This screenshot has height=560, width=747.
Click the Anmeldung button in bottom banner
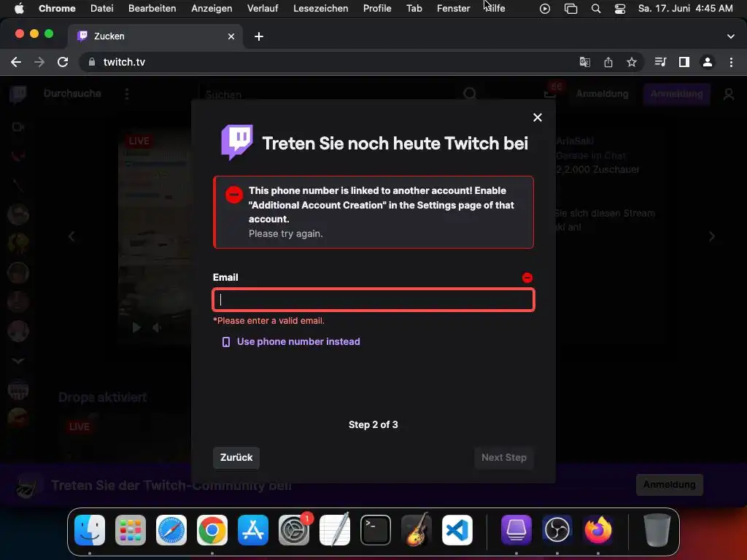coord(670,485)
